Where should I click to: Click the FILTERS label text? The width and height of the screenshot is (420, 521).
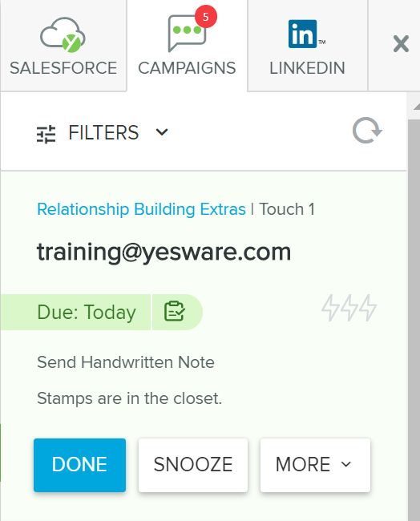pos(103,132)
